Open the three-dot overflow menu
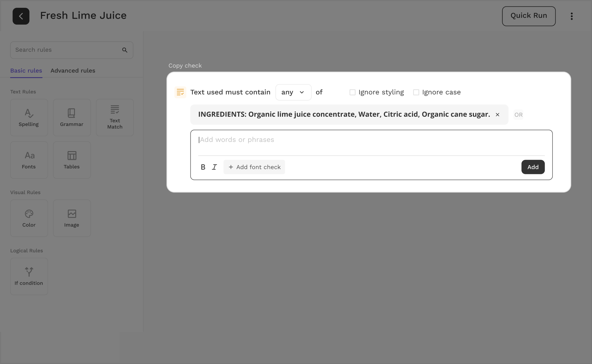The height and width of the screenshot is (364, 592). (571, 16)
